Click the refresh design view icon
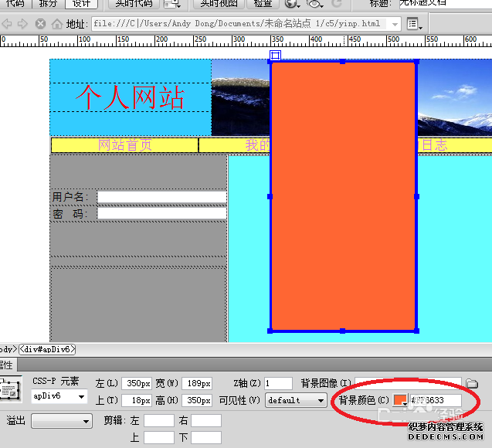 [x=337, y=4]
